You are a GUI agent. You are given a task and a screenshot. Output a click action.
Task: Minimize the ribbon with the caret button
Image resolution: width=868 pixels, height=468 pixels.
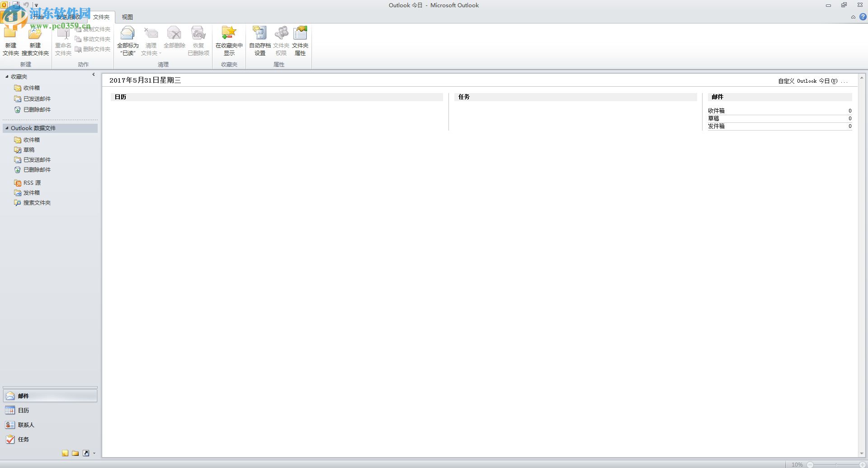[x=853, y=17]
